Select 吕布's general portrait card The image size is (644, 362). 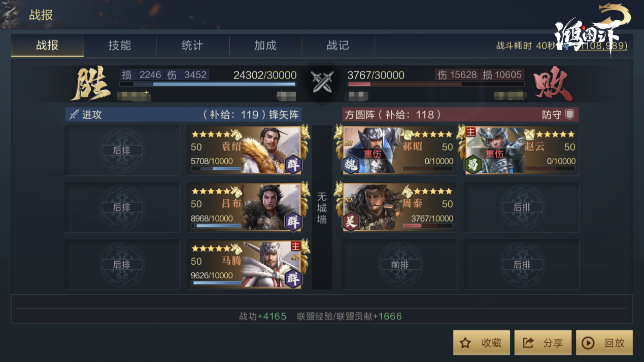(245, 207)
